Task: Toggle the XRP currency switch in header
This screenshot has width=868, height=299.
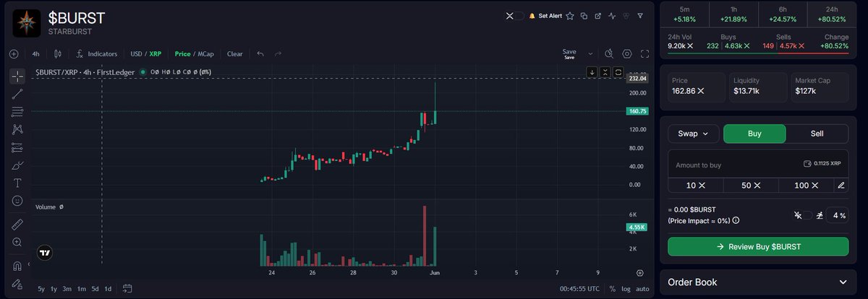Action: tap(514, 15)
